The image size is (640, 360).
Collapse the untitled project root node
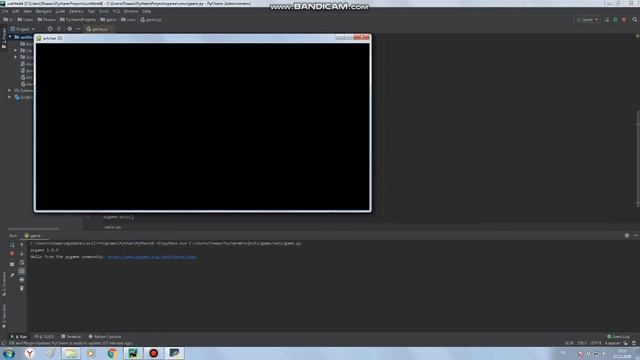pyautogui.click(x=10, y=37)
